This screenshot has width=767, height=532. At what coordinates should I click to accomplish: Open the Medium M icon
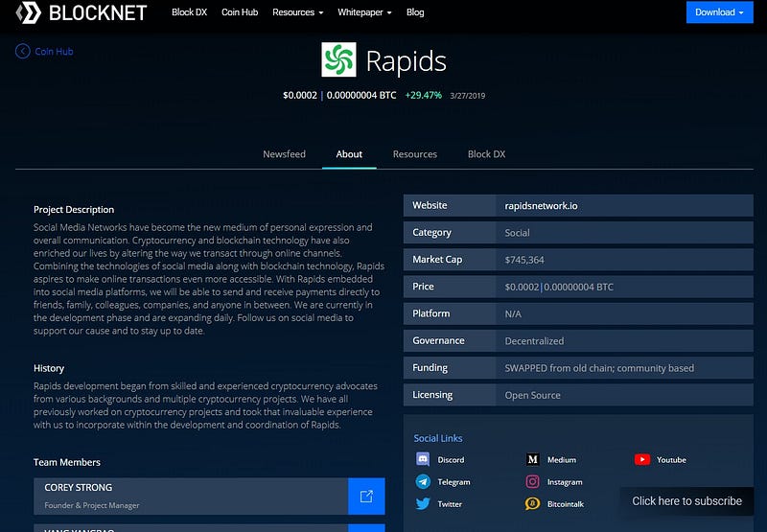(533, 459)
